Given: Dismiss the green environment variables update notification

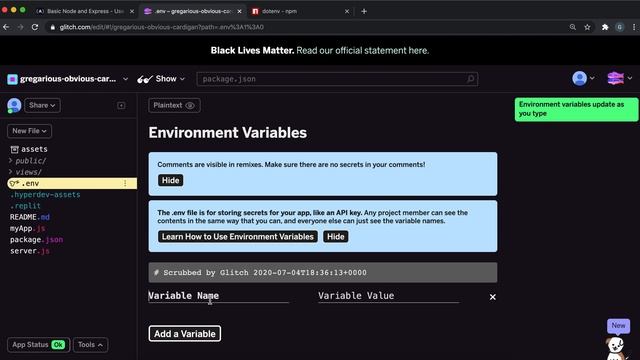Looking at the screenshot, I should point(576,109).
